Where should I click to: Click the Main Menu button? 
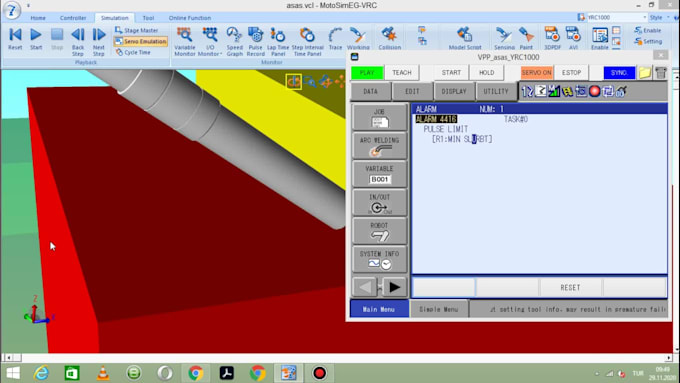[379, 309]
